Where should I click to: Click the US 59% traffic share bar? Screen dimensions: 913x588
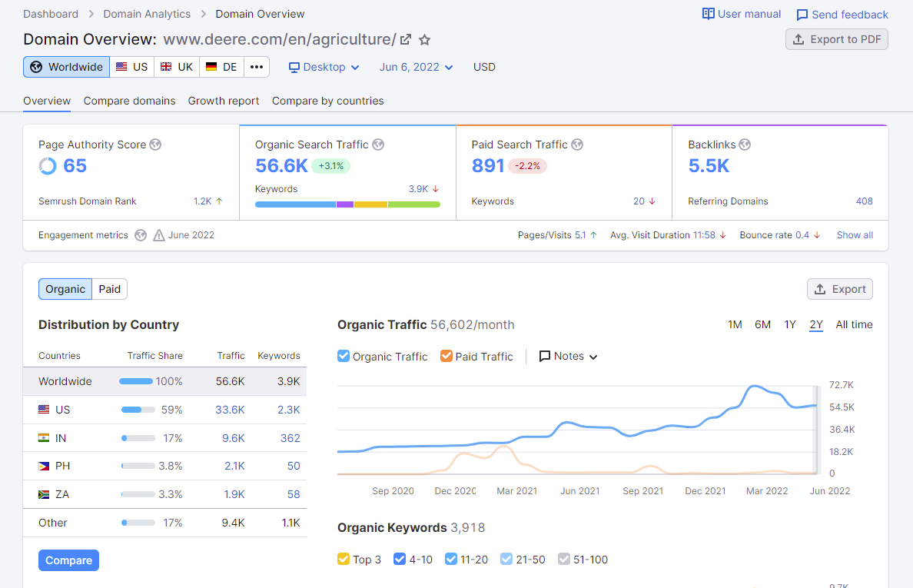[138, 409]
